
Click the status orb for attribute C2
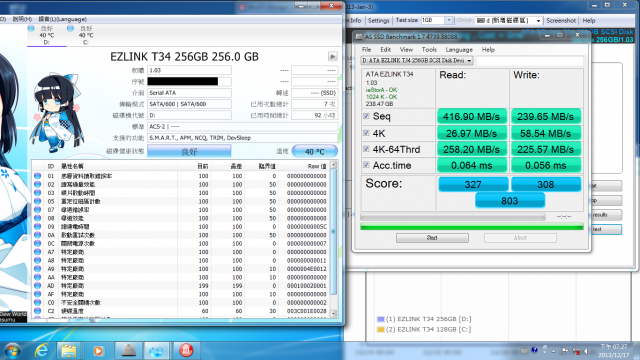pyautogui.click(x=38, y=311)
